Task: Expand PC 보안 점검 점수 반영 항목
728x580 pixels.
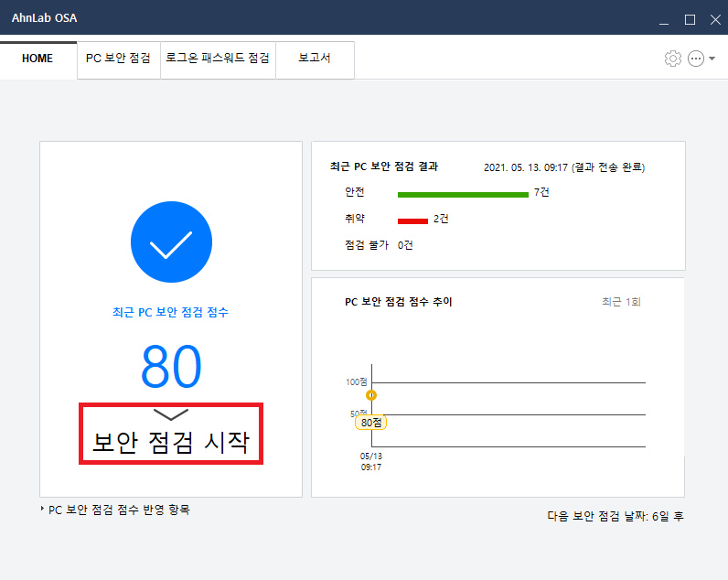Action: tap(115, 510)
